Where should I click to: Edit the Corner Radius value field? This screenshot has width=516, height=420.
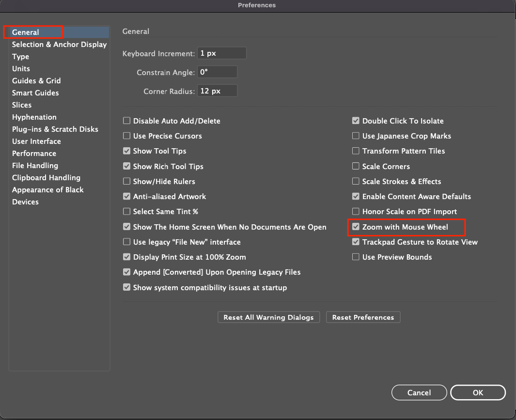point(217,90)
